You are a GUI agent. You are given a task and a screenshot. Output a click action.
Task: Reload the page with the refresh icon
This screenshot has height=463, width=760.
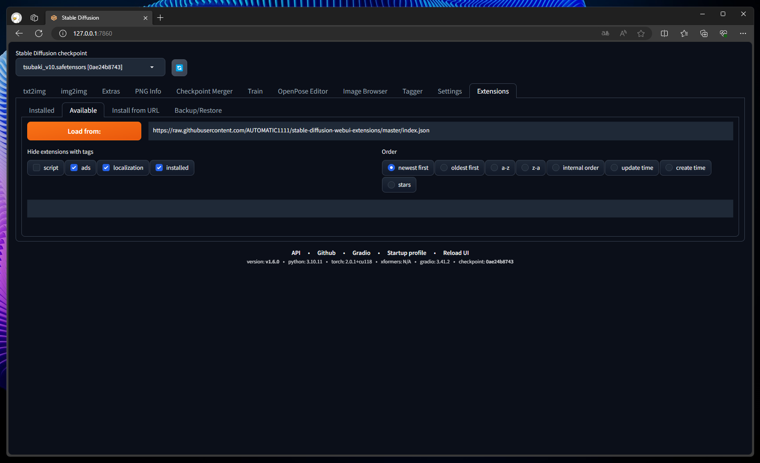pyautogui.click(x=39, y=33)
